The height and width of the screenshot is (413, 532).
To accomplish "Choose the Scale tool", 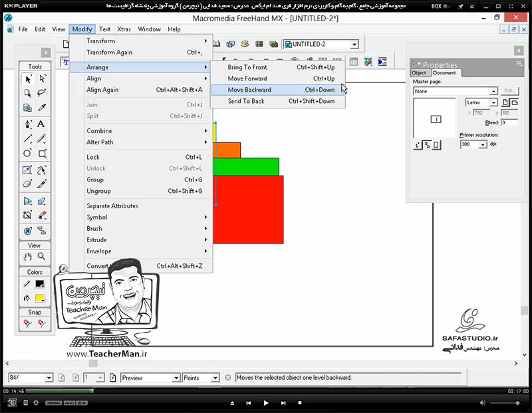I will coord(27,170).
